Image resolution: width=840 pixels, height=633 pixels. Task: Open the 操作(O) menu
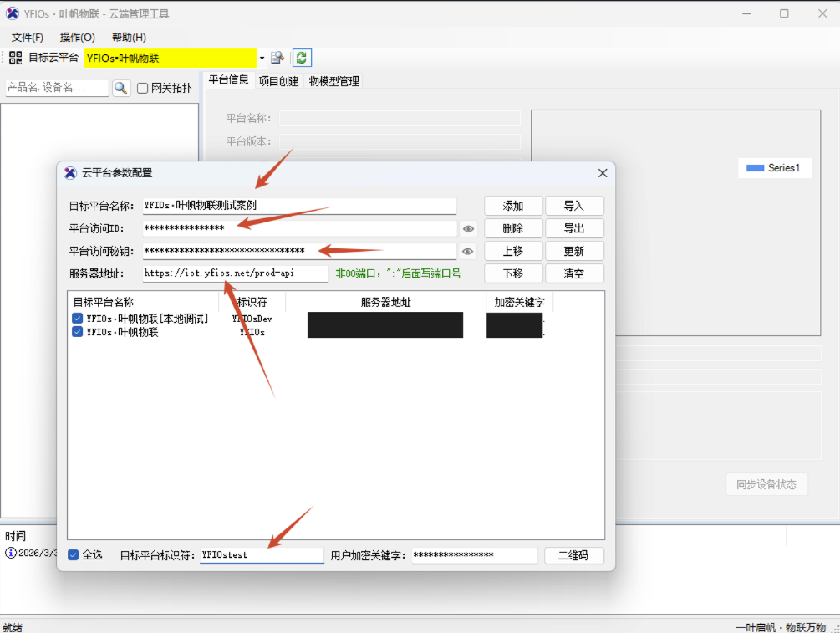tap(77, 37)
